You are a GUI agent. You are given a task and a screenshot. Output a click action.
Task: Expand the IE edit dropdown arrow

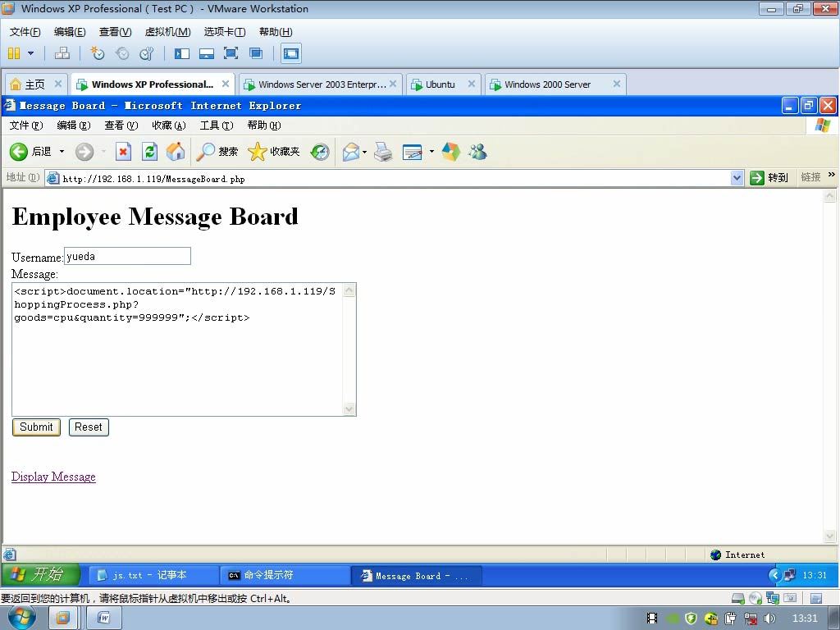point(431,152)
